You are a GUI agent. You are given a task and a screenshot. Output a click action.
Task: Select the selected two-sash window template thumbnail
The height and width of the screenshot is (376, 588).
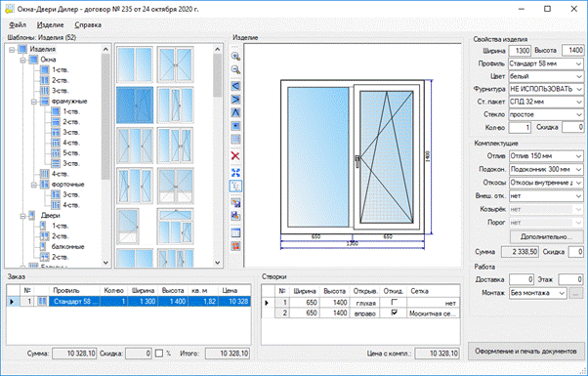[135, 104]
